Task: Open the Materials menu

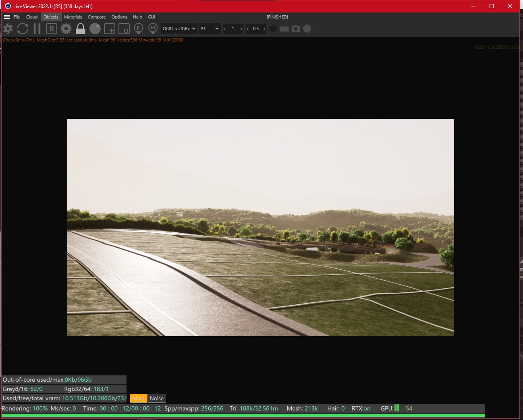Action: point(73,17)
